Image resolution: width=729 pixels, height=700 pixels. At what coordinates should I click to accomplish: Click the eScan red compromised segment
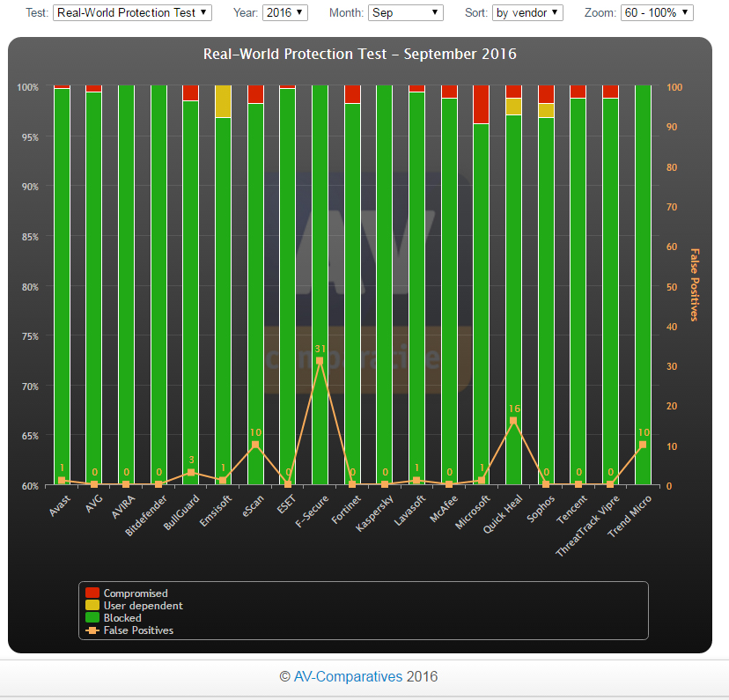[x=255, y=94]
